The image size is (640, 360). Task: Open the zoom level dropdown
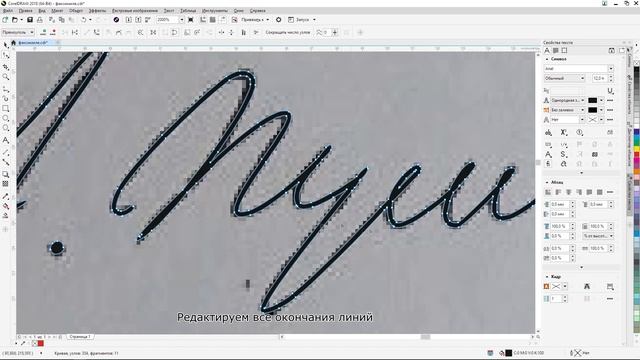[x=182, y=20]
